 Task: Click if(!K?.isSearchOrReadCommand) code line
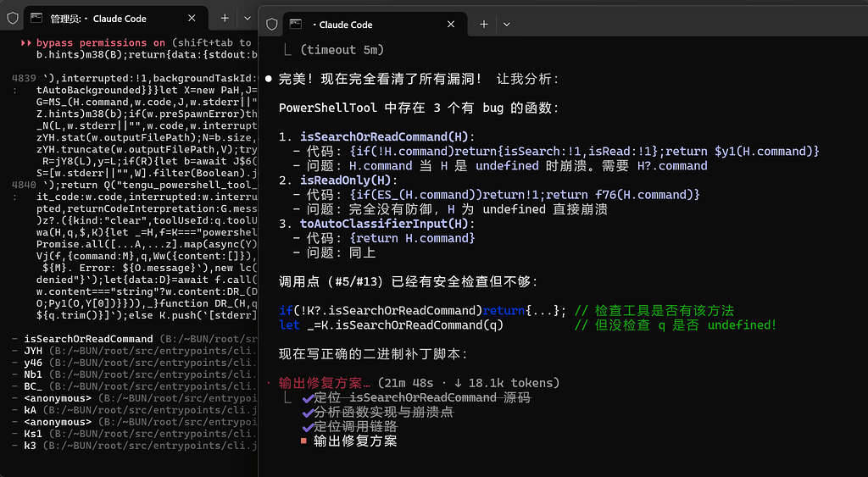(x=423, y=310)
